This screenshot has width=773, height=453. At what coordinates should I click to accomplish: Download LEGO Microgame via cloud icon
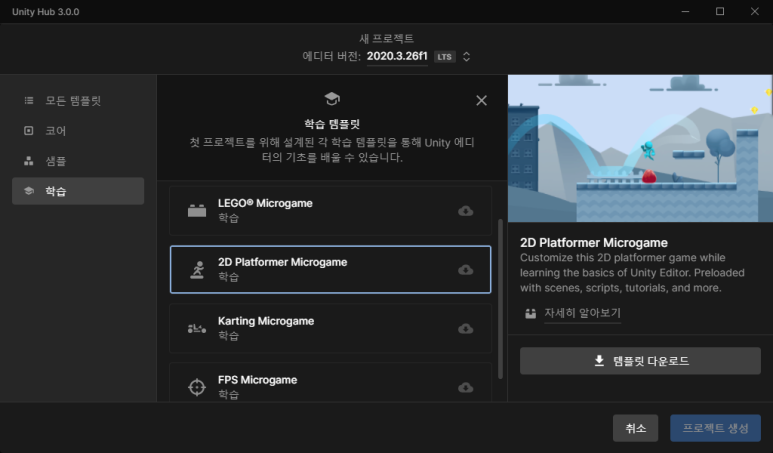click(x=465, y=211)
